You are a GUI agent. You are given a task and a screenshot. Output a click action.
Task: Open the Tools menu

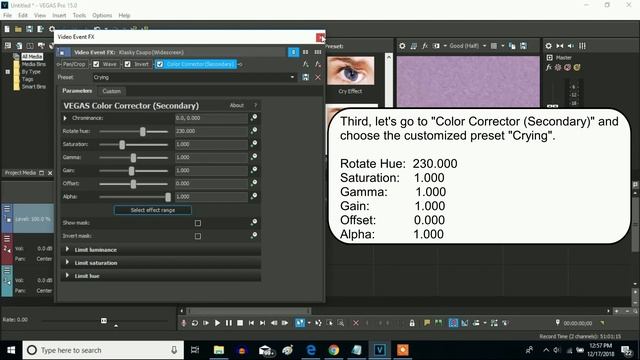[x=79, y=15]
